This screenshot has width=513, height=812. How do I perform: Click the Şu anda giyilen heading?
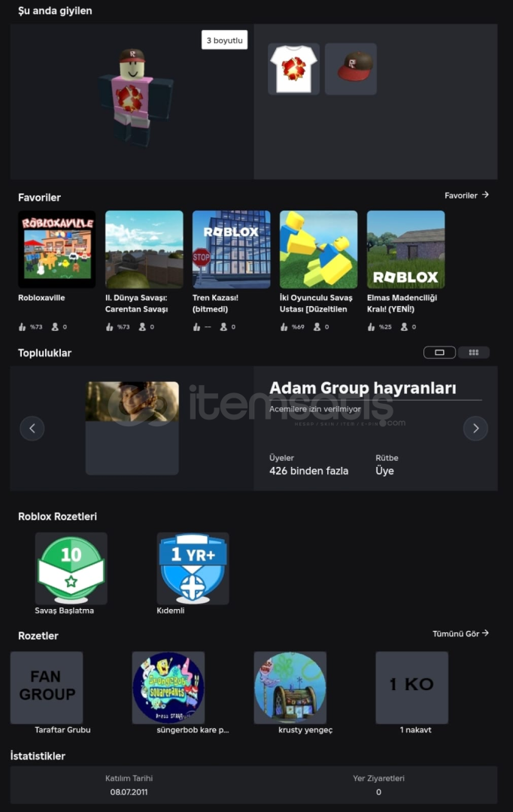[x=55, y=11]
